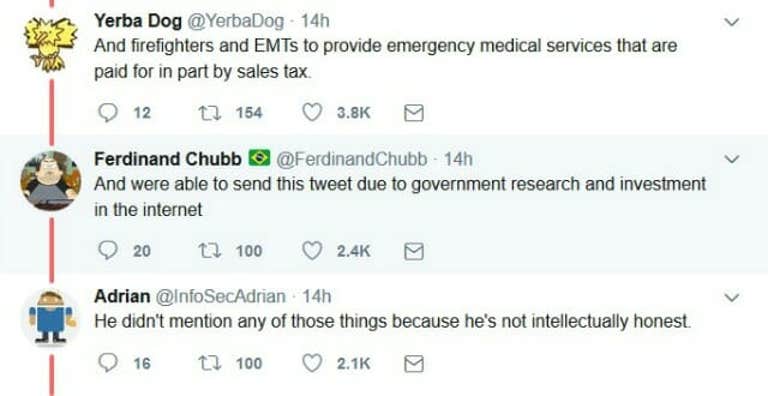The image size is (768, 396).
Task: Open options chevron on Yerba Dog's tweet
Action: (731, 22)
